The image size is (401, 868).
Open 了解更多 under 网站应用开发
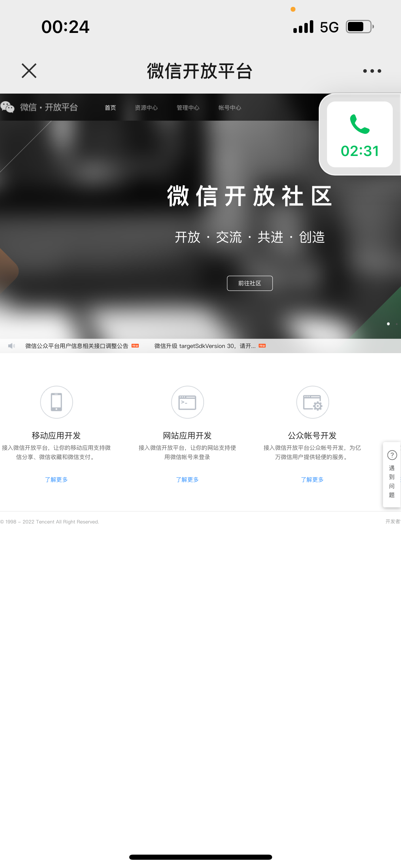pyautogui.click(x=187, y=480)
